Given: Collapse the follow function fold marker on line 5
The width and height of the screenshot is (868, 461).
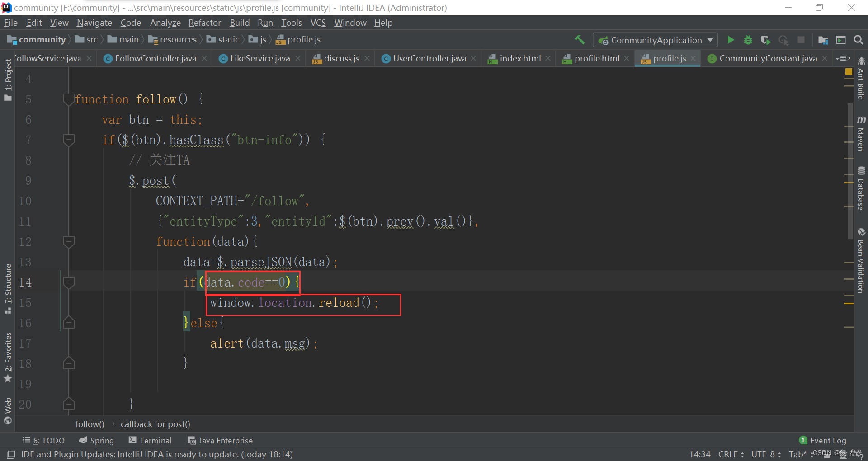Looking at the screenshot, I should (x=69, y=99).
